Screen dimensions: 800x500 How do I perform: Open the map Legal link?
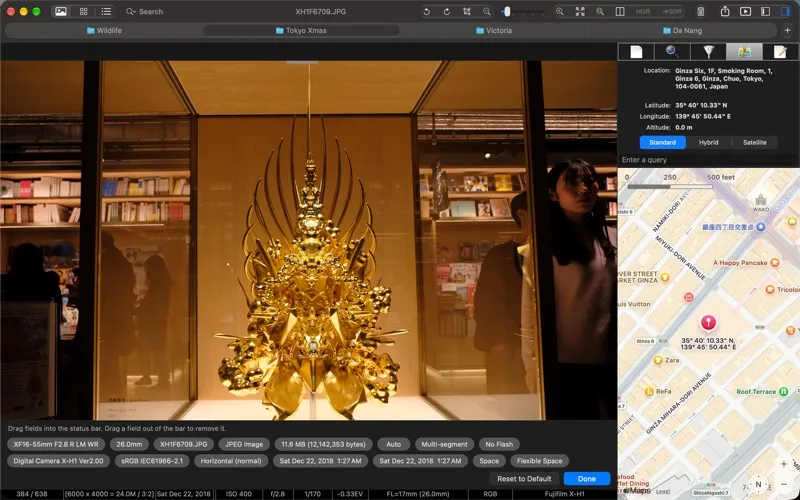pyautogui.click(x=663, y=491)
